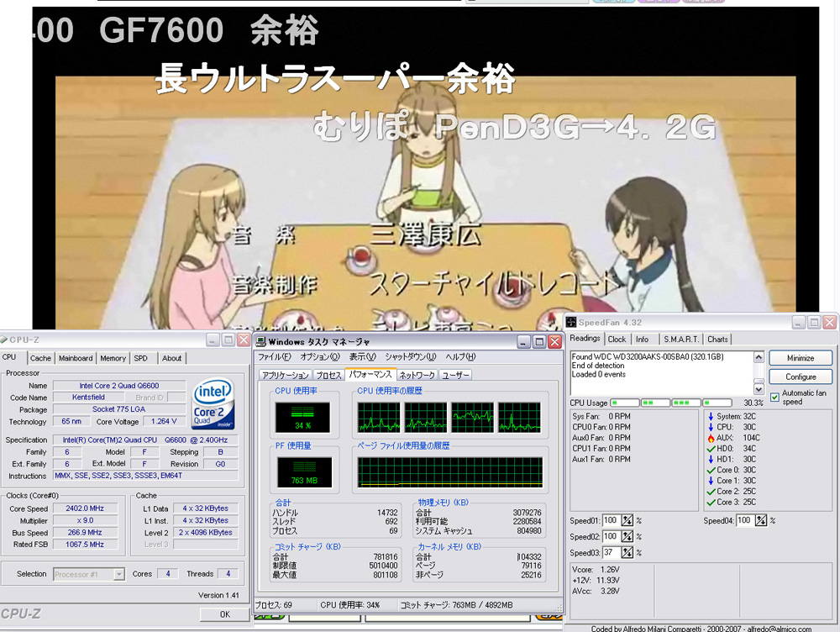840x632 pixels.
Task: Click the Minimize button in SpeedFan panel
Action: pos(801,358)
